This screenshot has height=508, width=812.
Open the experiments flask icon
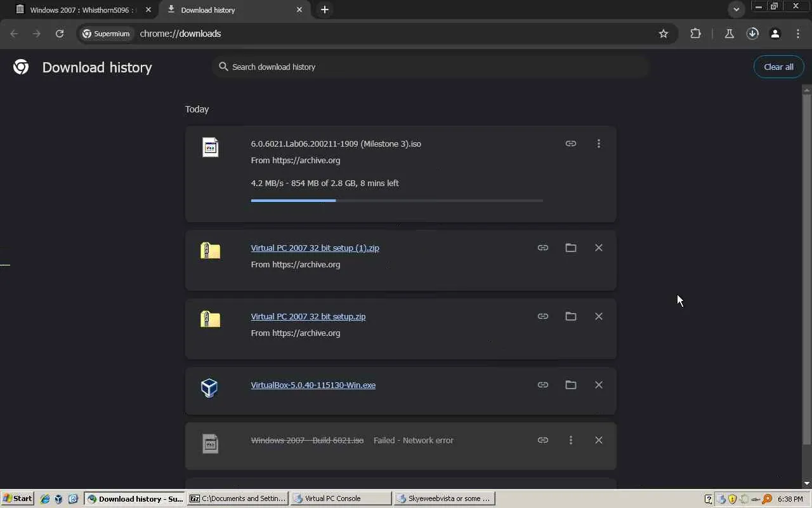pos(730,34)
